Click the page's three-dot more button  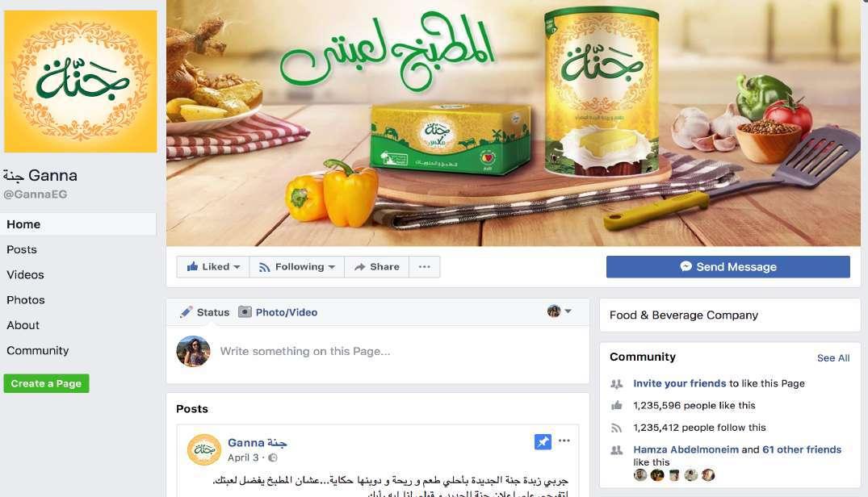[x=425, y=266]
